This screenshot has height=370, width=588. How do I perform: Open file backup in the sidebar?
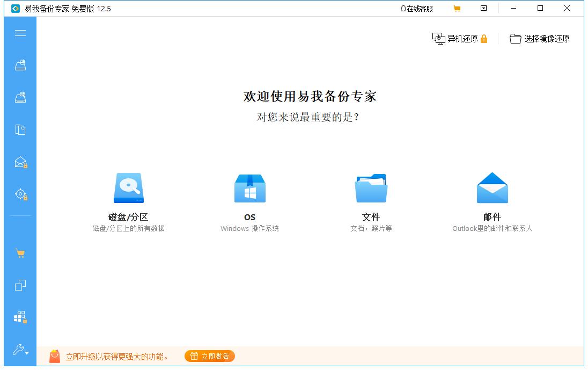click(x=20, y=129)
